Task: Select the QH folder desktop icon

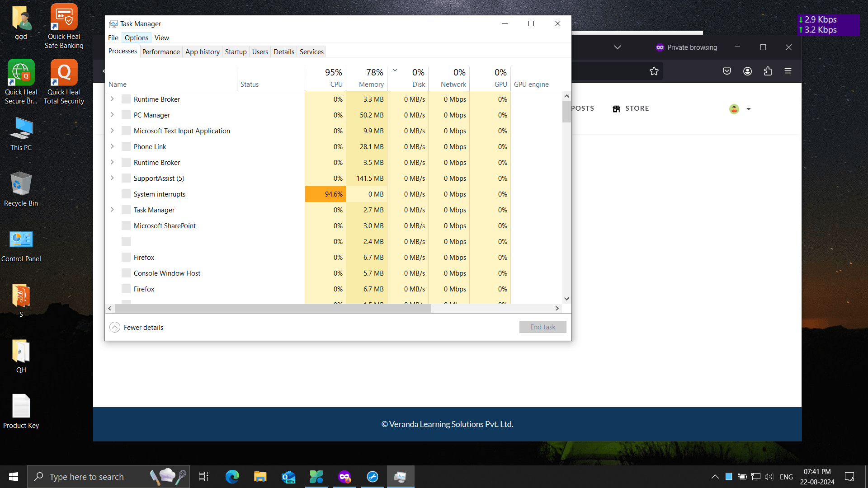Action: click(21, 356)
